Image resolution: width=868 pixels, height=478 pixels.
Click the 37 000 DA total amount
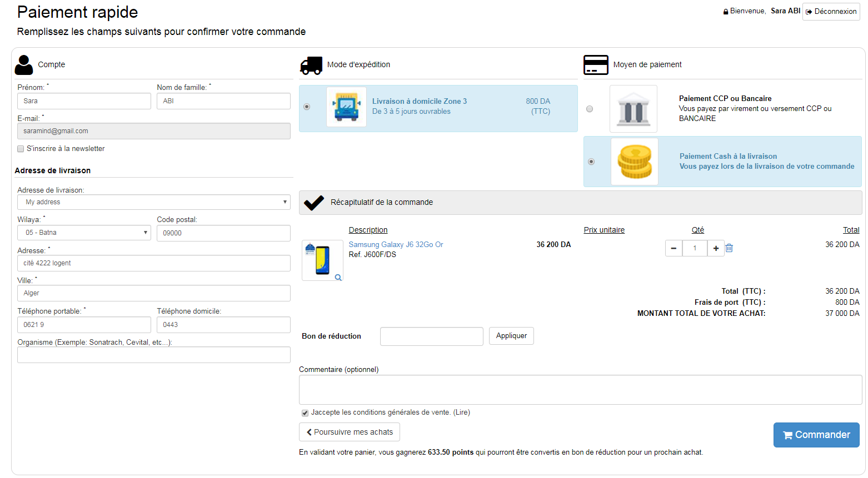point(842,314)
